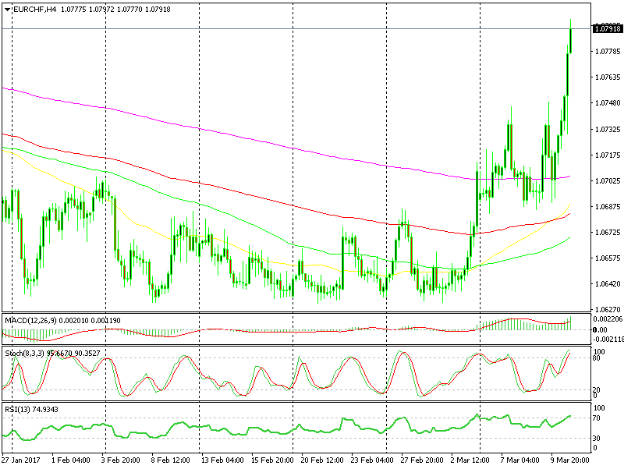Click the 27 Jan 2017 date label
The image size is (633, 469).
click(21, 460)
